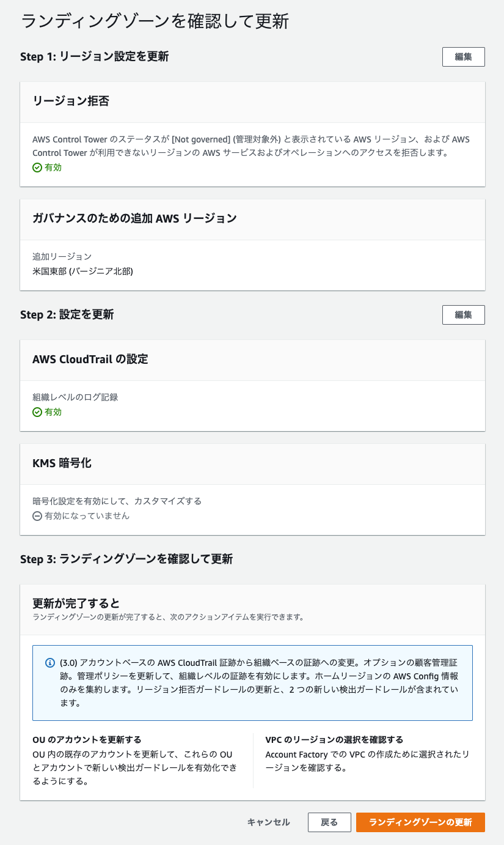Click the disabled minus icon in KMS 暗号化 section

(37, 515)
